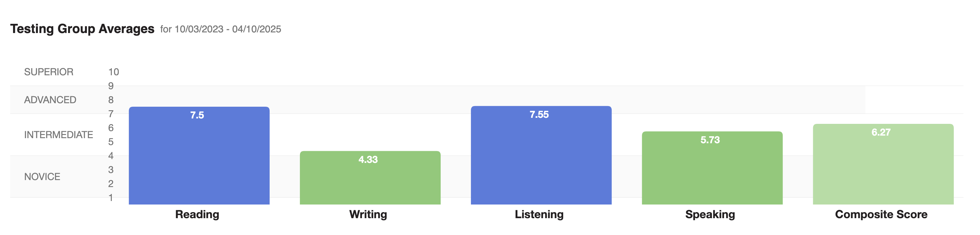Screen dimensions: 980x235
Task: Click the SUPERIOR level label
Action: coord(49,72)
